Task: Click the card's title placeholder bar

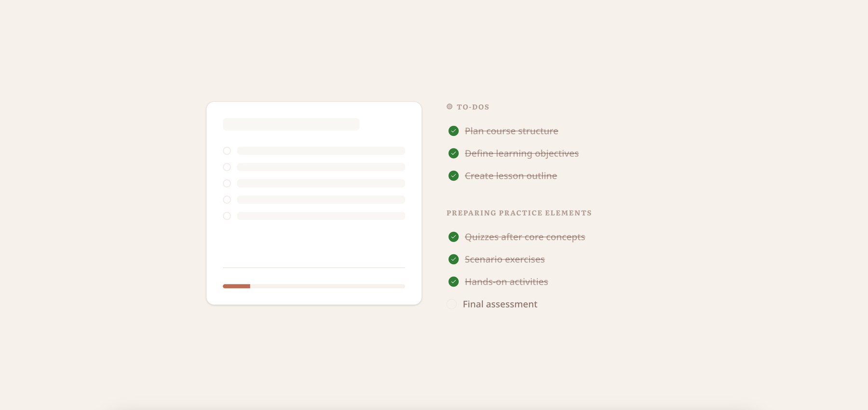Action: (x=291, y=124)
